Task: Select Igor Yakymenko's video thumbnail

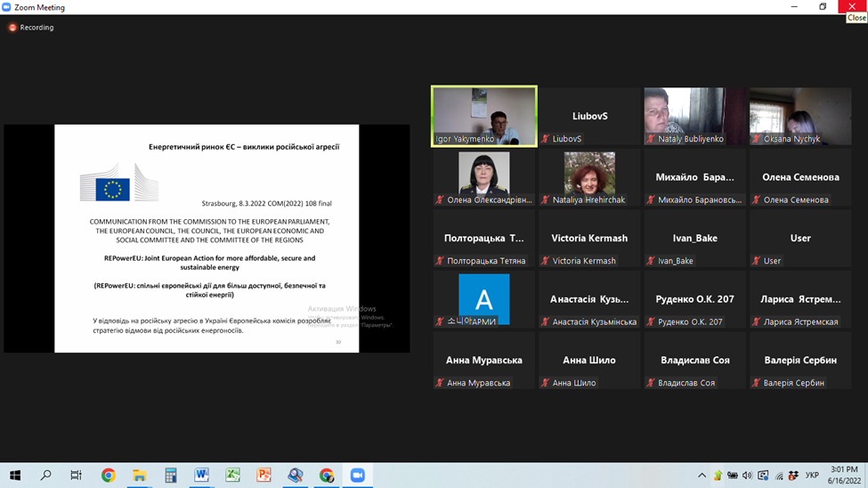Action: (x=484, y=116)
